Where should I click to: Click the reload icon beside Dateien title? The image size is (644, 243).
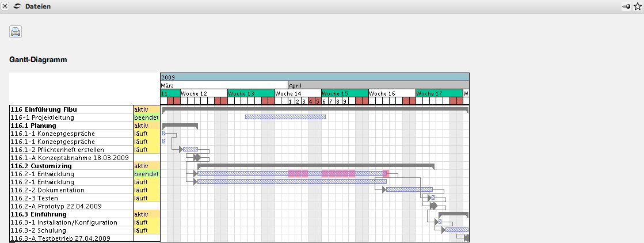click(x=17, y=6)
